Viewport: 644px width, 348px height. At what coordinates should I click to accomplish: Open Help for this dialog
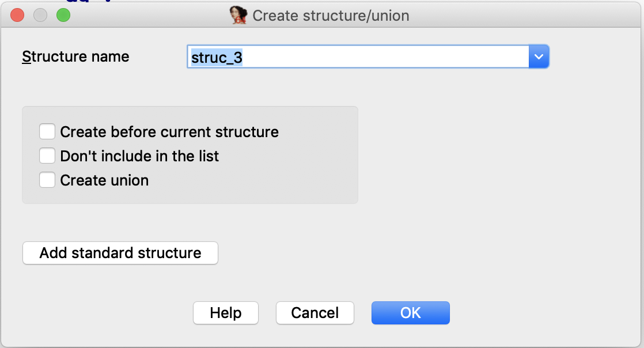coord(226,313)
